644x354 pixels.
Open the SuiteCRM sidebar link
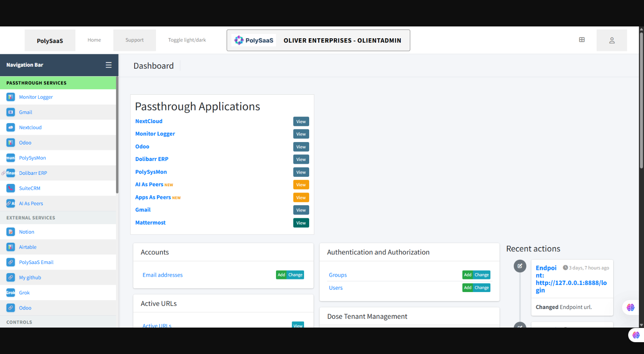pyautogui.click(x=30, y=188)
